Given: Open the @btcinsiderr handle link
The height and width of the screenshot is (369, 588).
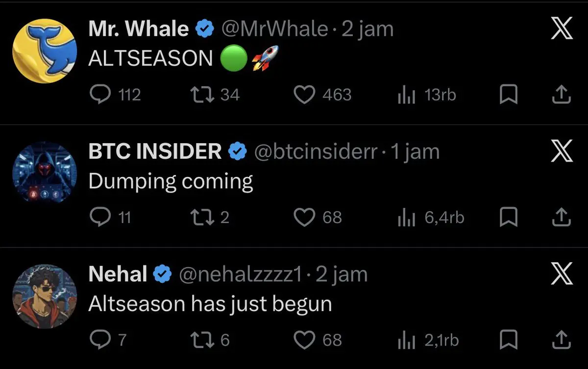Looking at the screenshot, I should coord(316,152).
